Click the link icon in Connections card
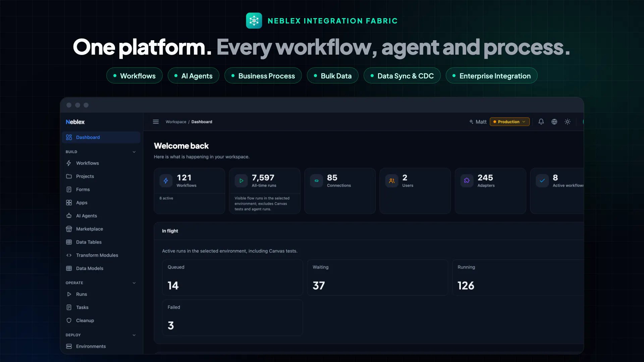 point(316,181)
